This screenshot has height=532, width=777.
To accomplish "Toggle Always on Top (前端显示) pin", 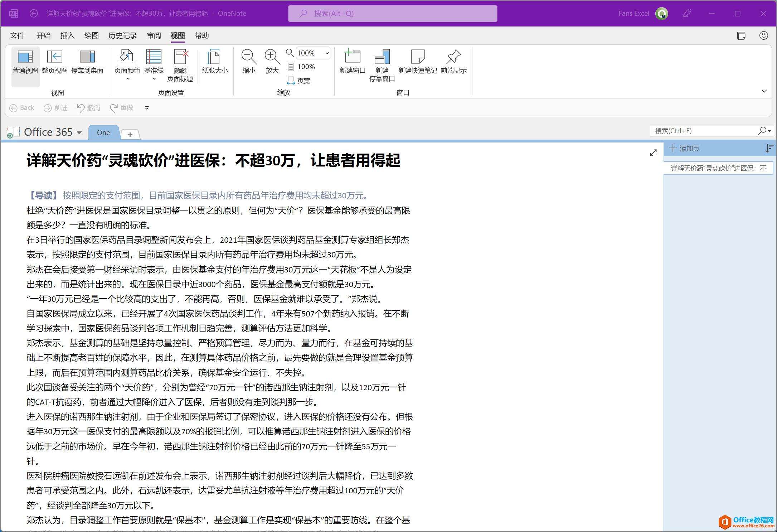I will 453,62.
